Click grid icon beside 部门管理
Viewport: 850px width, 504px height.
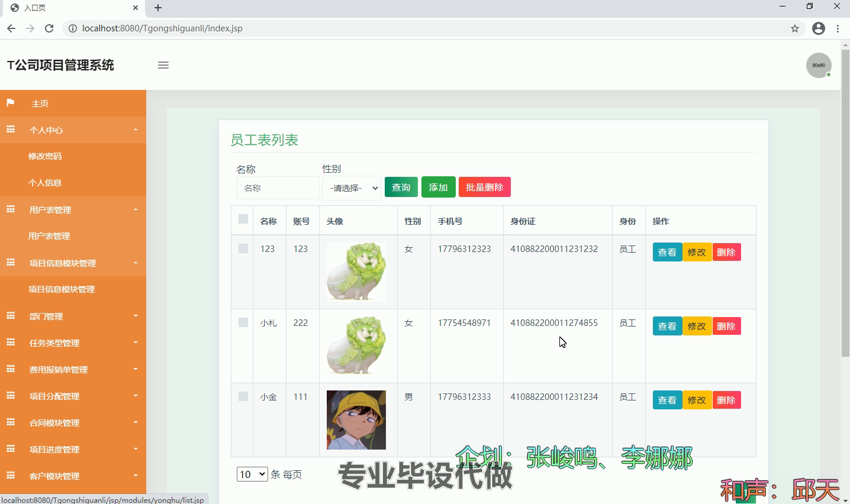click(x=10, y=316)
